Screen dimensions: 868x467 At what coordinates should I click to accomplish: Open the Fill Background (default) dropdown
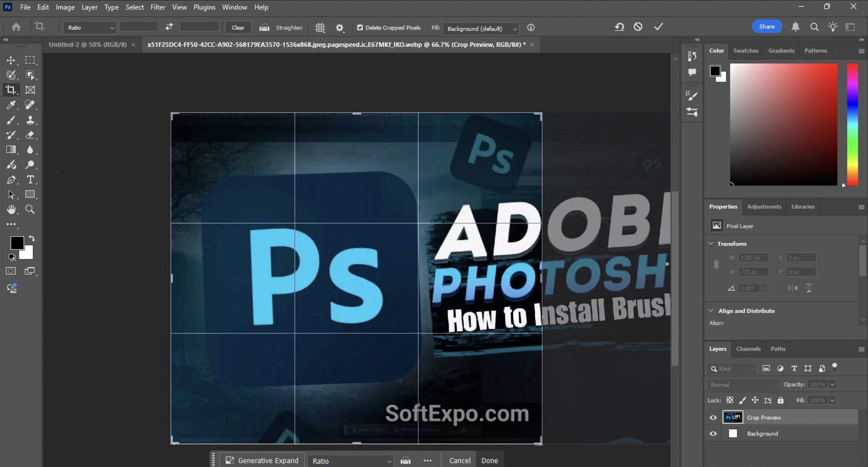[481, 28]
